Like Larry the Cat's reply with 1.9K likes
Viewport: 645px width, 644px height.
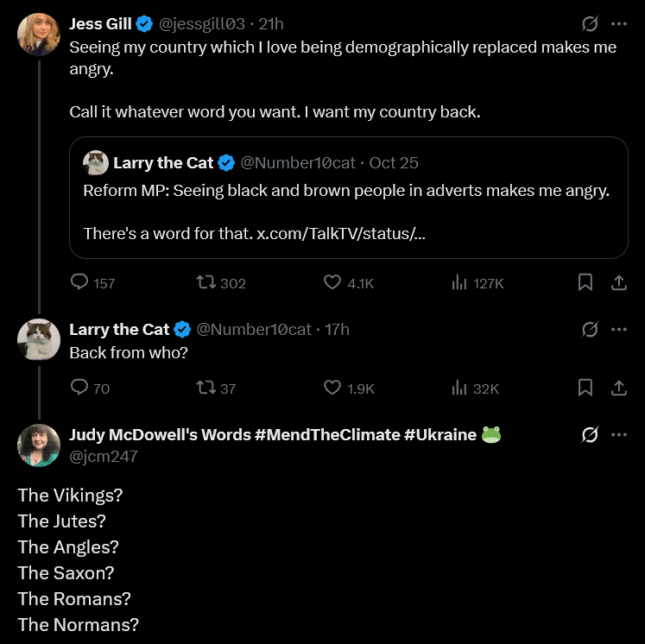[x=332, y=388]
